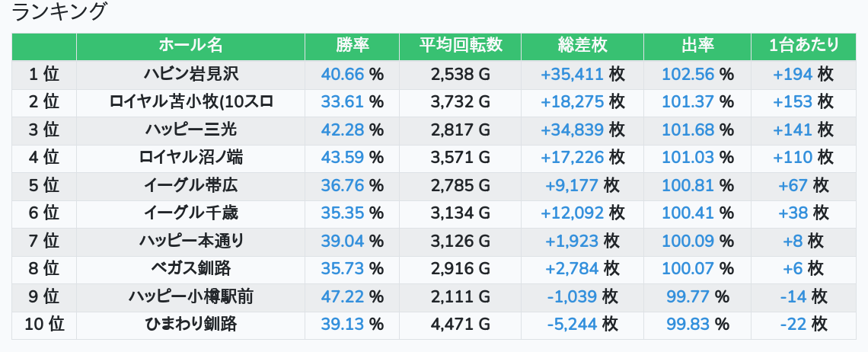Sort by the 平均回転数 column header
Screen dimensions: 868x352
point(460,46)
